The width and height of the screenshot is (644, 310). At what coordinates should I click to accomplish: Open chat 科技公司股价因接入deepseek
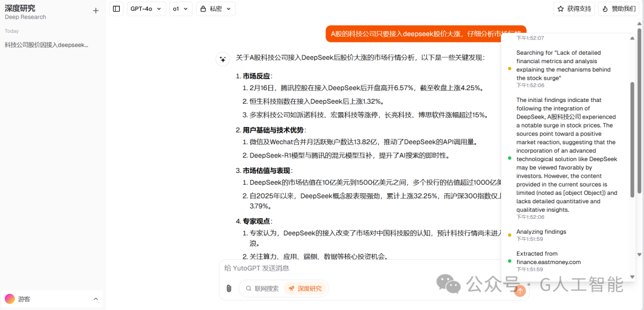click(x=47, y=45)
